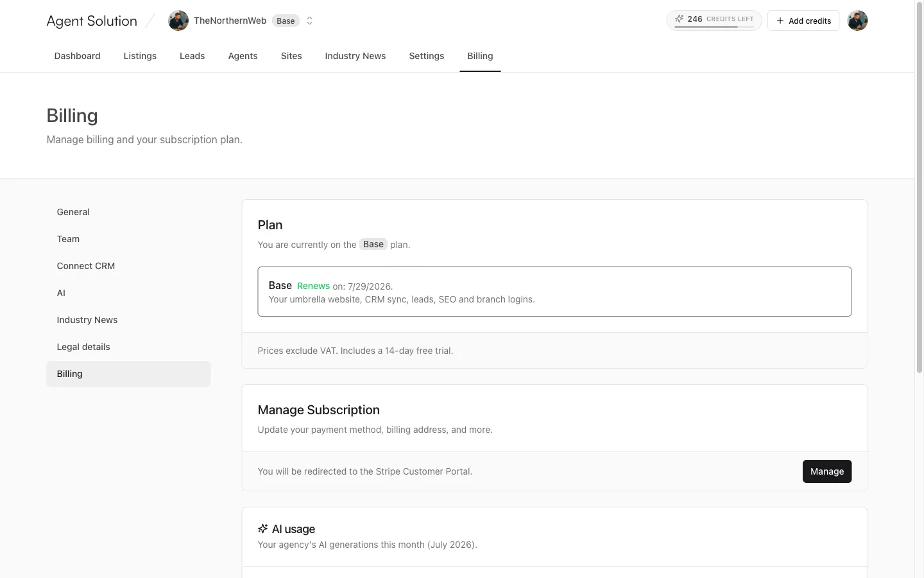The width and height of the screenshot is (924, 578).
Task: Click the sparkle icon beside 246 credits
Action: pyautogui.click(x=679, y=19)
